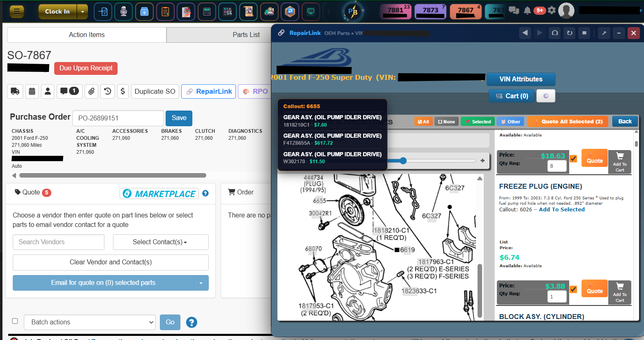The height and width of the screenshot is (340, 644).
Task: Open Clock In dropdown arrow
Action: [83, 12]
